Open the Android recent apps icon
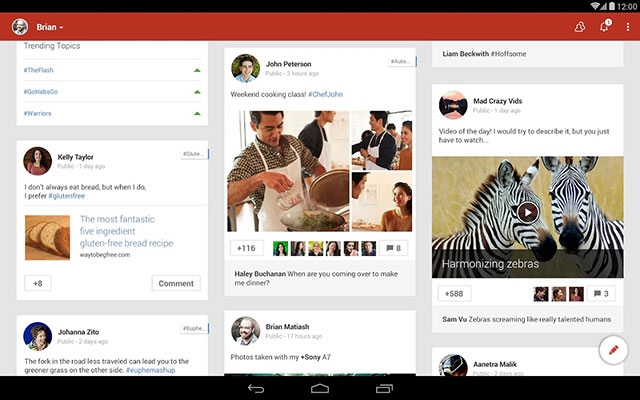Viewport: 640px width, 400px height. 384,388
